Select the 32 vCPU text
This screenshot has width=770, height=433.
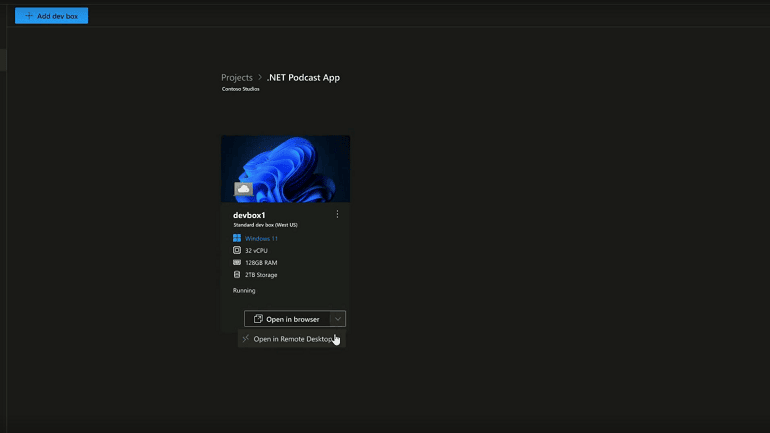pos(256,250)
